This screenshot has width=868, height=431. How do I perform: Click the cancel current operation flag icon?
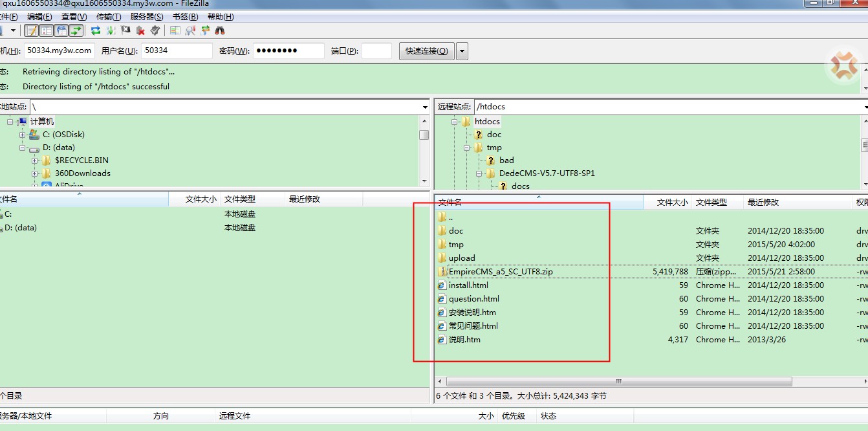pos(125,30)
